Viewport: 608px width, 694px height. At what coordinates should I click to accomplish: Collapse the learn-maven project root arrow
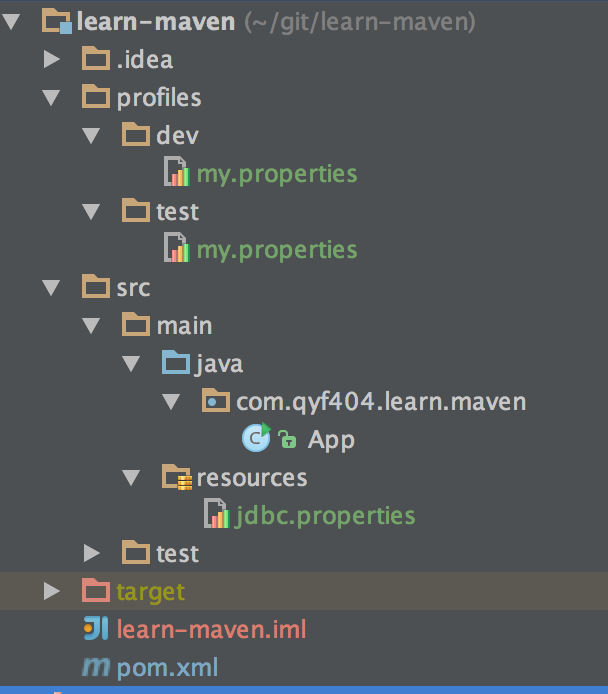pyautogui.click(x=11, y=21)
